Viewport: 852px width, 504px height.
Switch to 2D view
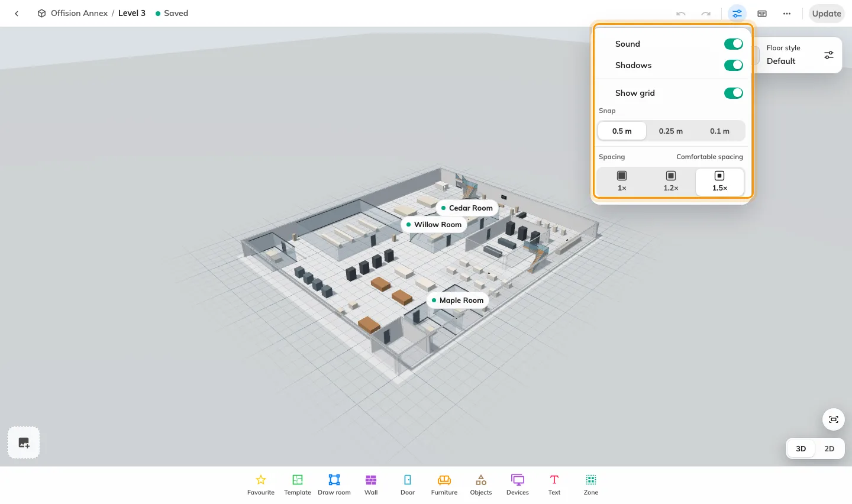click(830, 448)
